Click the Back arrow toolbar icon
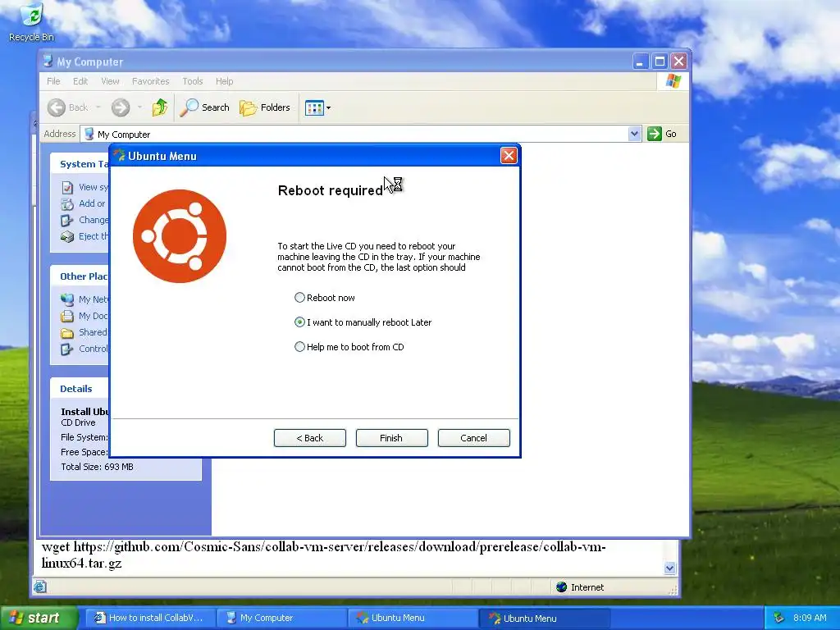The width and height of the screenshot is (840, 630). click(57, 107)
